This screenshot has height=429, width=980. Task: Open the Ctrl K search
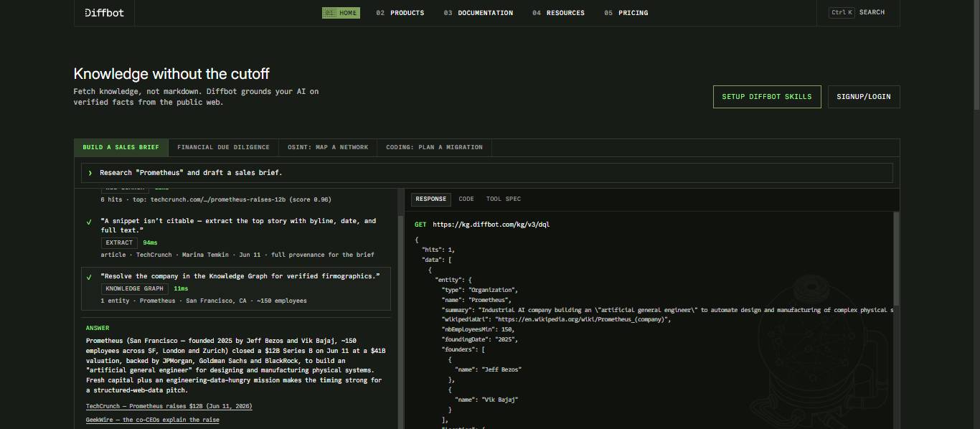[x=857, y=12]
